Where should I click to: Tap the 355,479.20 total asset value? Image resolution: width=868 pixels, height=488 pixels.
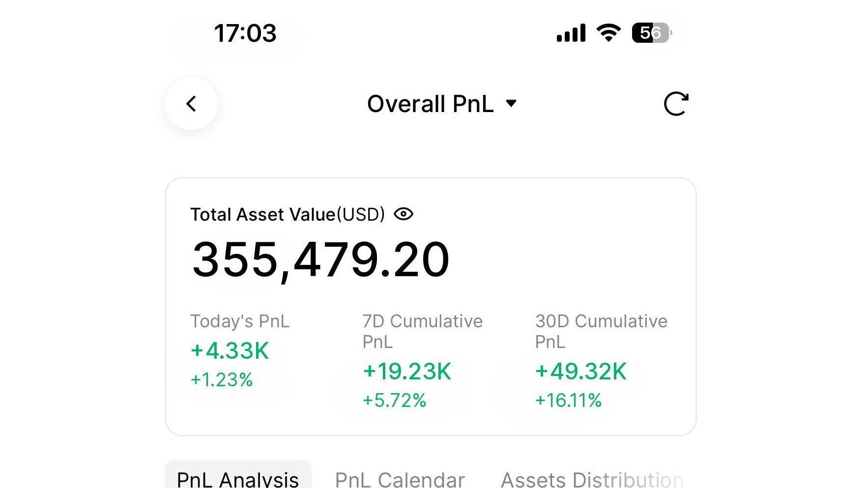pyautogui.click(x=320, y=260)
